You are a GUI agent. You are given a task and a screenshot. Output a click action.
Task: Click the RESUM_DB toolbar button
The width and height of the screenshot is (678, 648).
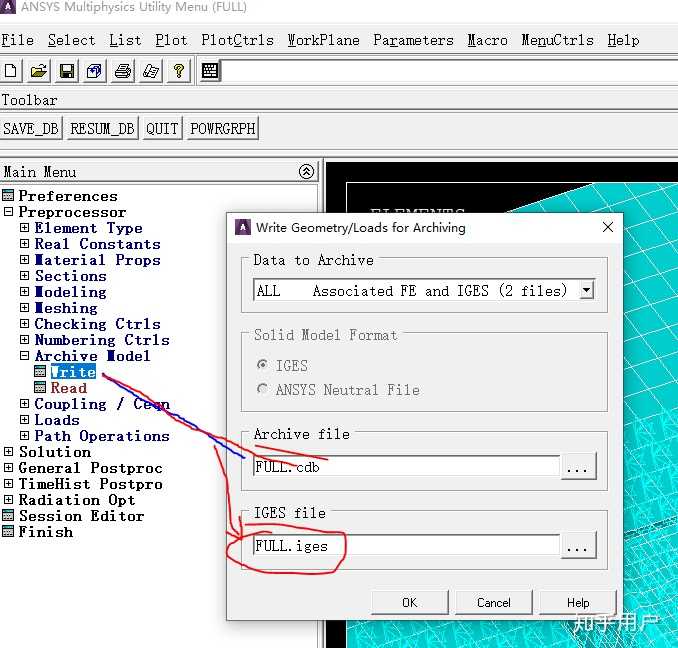(102, 128)
